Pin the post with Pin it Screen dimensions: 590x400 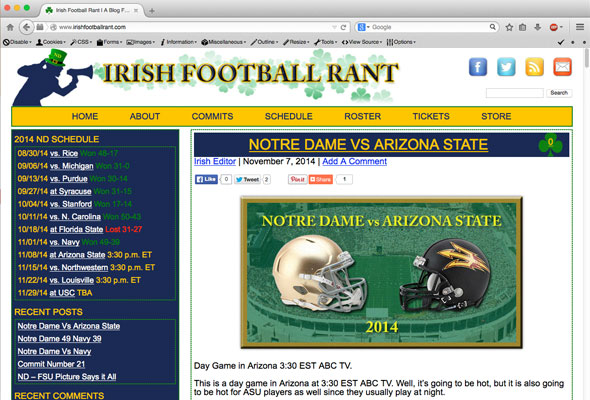point(298,179)
